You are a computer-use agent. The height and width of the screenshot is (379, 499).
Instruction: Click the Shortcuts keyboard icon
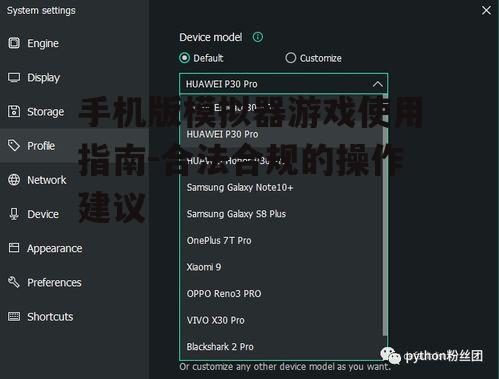click(x=14, y=316)
